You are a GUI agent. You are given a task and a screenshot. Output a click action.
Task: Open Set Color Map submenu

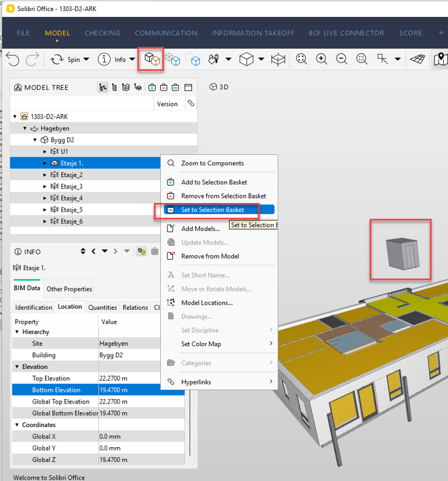coord(219,344)
